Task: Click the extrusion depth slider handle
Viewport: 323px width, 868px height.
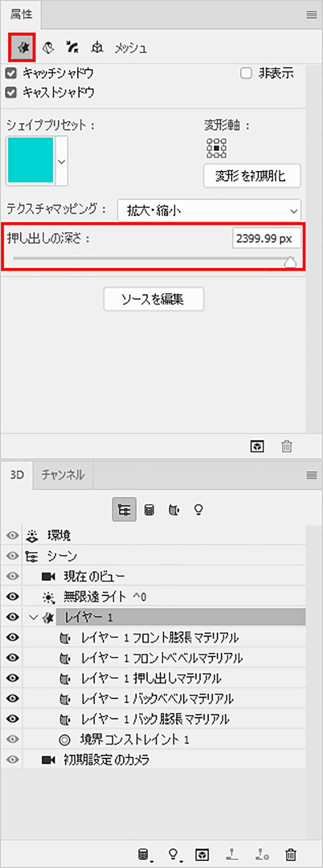Action: [290, 262]
